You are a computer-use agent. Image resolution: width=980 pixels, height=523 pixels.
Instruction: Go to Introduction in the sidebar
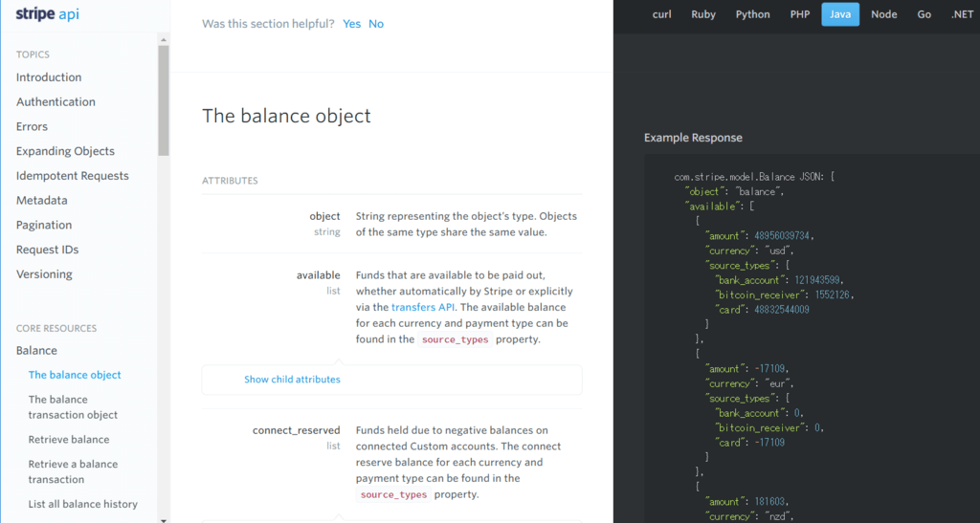(49, 77)
